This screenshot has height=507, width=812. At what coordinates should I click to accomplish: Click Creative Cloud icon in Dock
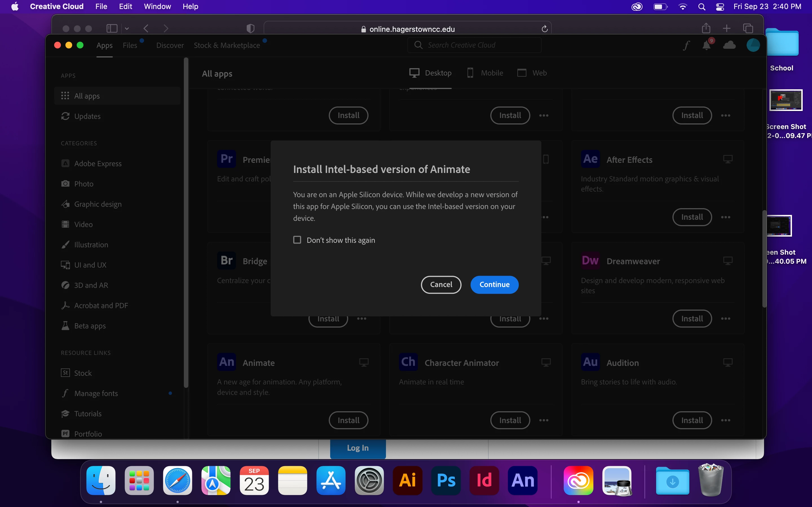coord(578,480)
